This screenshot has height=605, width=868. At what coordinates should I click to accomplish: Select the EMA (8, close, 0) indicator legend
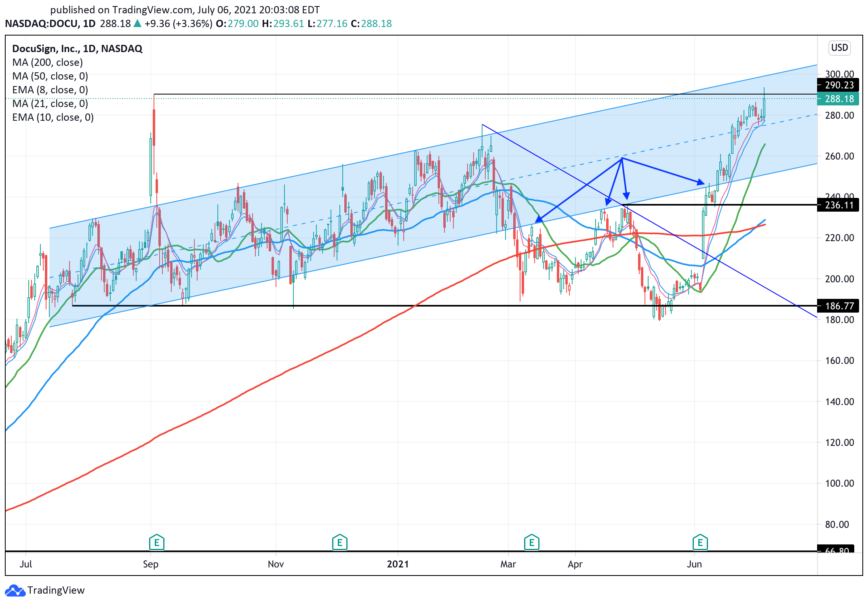tap(50, 90)
